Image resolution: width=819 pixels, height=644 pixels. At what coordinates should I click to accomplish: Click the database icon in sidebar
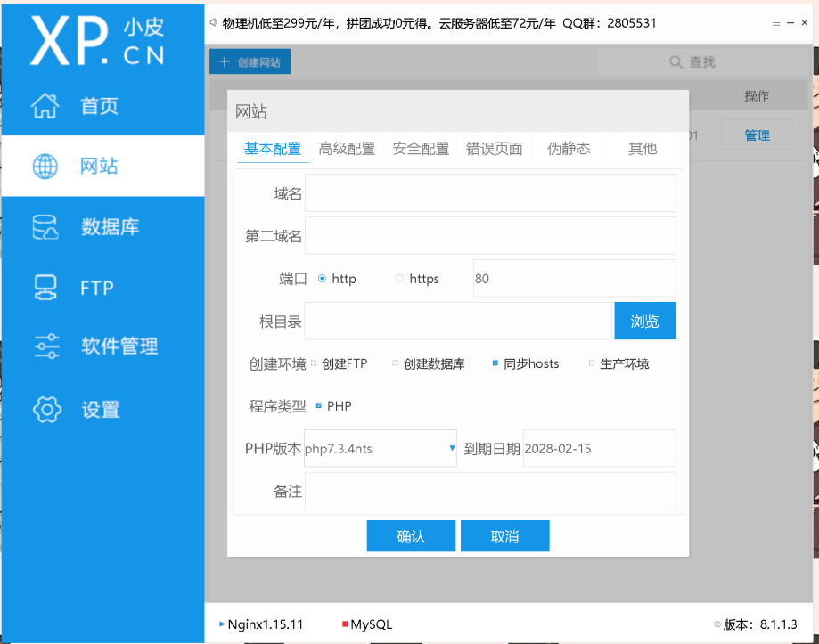[45, 227]
